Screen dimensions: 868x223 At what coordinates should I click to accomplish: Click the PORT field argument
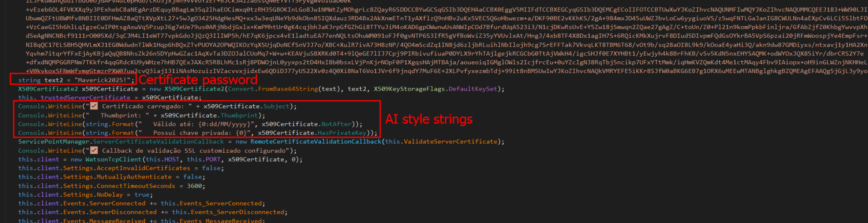tap(212, 160)
